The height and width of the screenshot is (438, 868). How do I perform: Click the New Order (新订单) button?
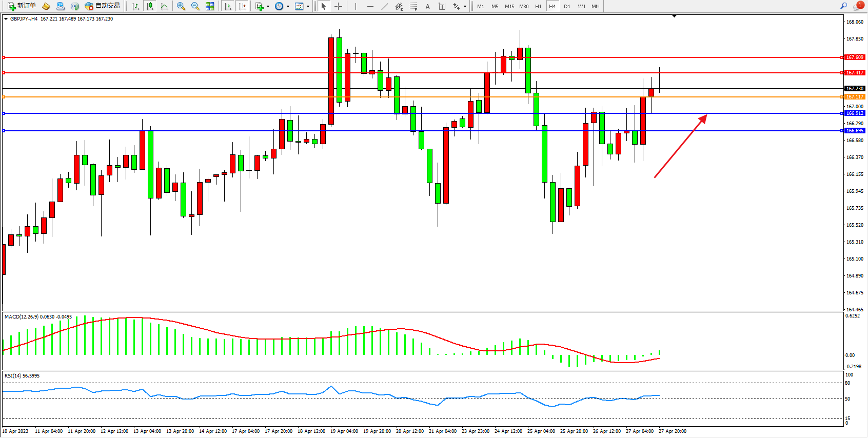click(x=22, y=6)
